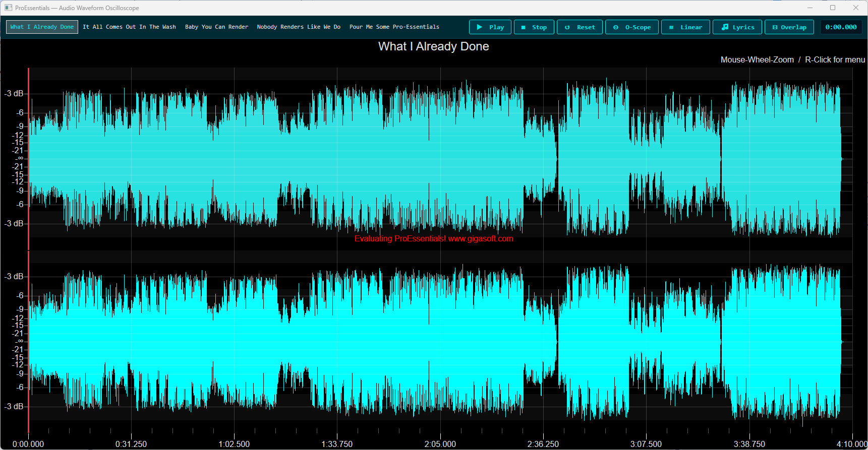868x450 pixels.
Task: Show the Lyrics panel
Action: 738,27
